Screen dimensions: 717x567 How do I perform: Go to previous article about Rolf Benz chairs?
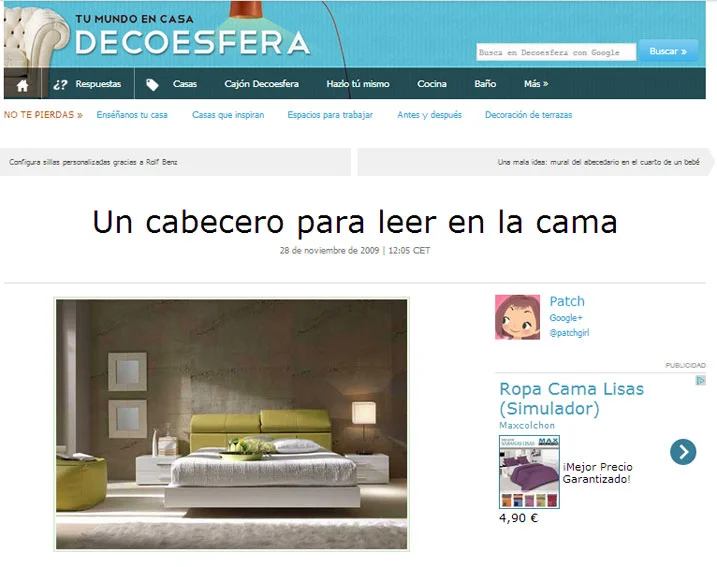click(x=93, y=162)
